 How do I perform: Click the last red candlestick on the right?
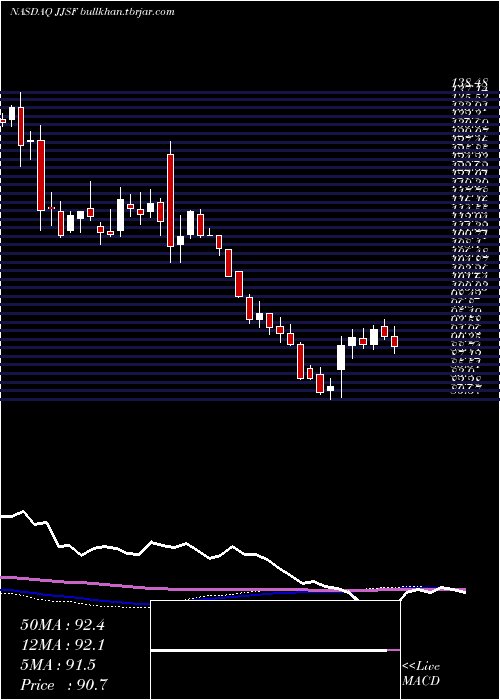click(394, 341)
